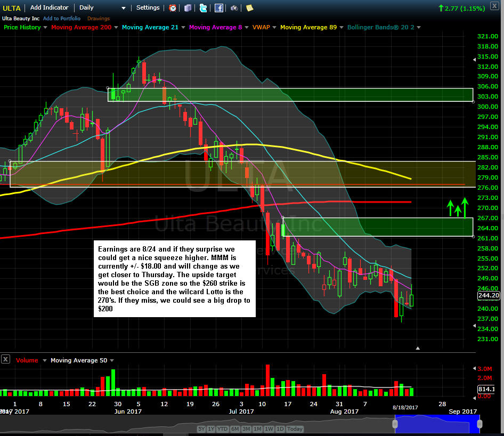This screenshot has height=436, width=504.
Task: Open Bollinger Bands 20 2 dropdown arrow
Action: [419, 27]
